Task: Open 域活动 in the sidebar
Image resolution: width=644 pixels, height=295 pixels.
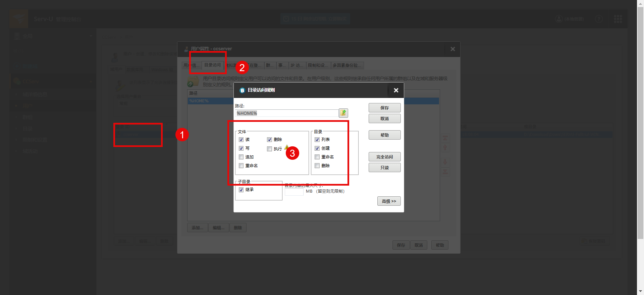Action: click(30, 151)
